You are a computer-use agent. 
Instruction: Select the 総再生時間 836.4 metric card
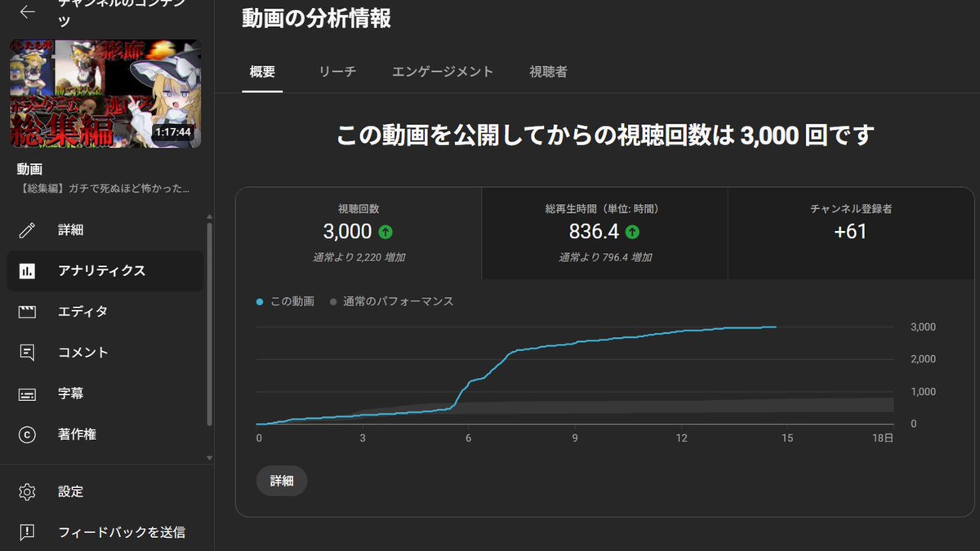tap(604, 233)
